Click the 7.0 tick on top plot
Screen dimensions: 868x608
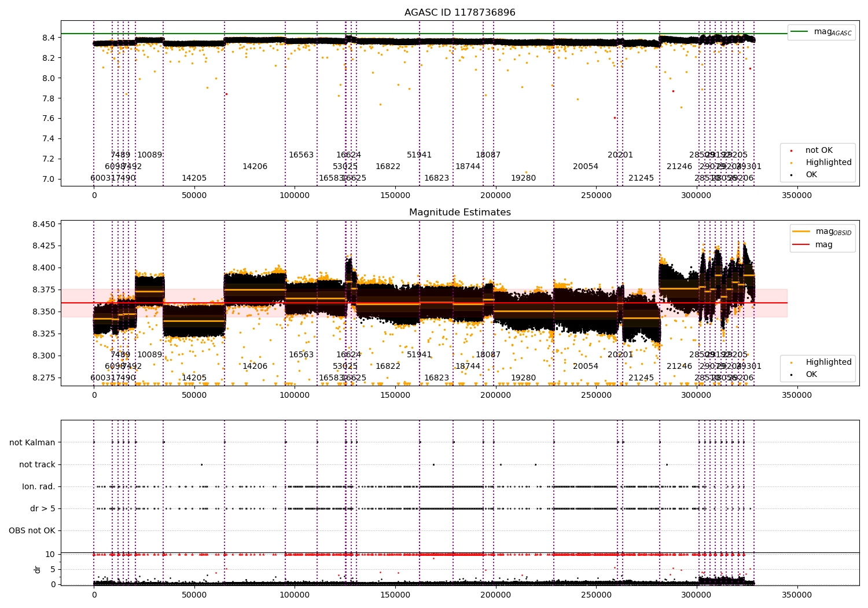click(x=49, y=179)
